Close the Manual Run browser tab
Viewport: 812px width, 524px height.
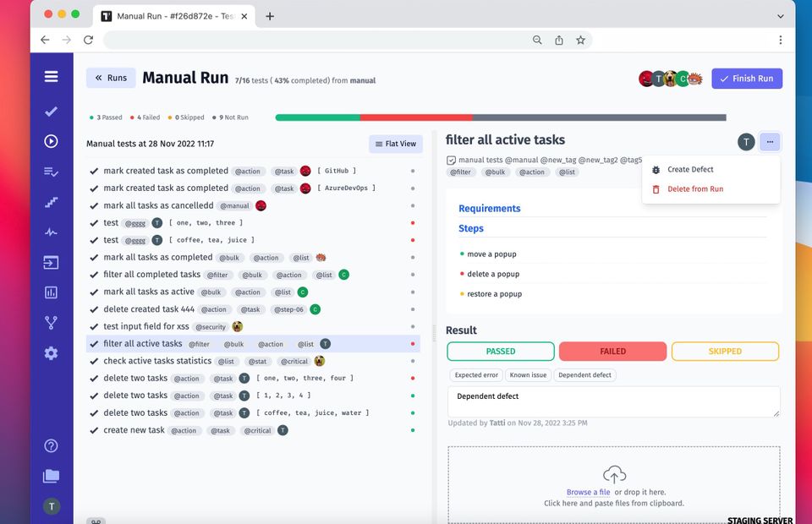point(244,16)
